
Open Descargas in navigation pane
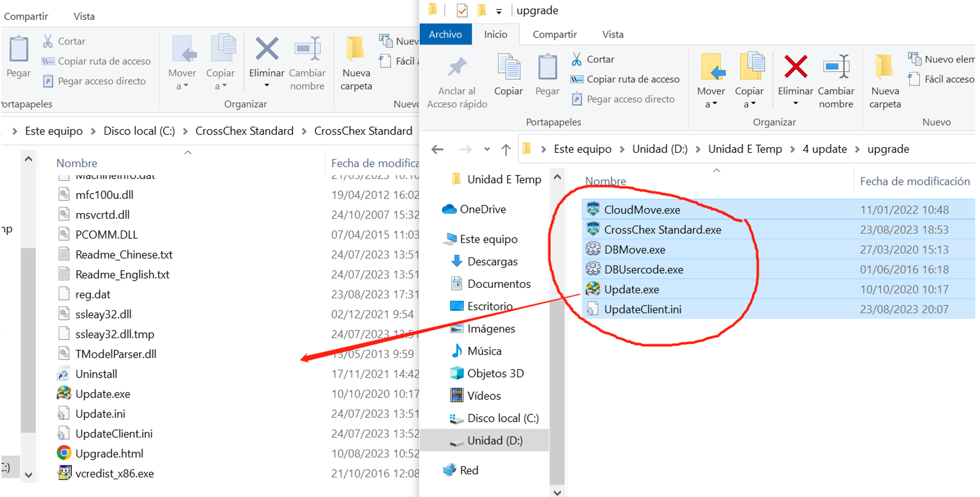click(484, 262)
